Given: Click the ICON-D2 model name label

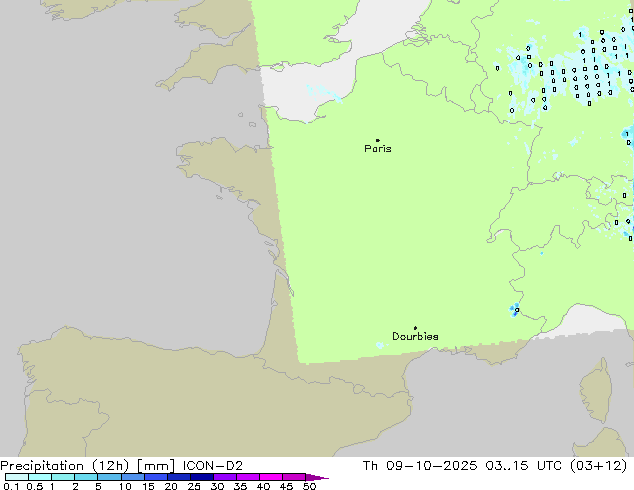Looking at the screenshot, I should pyautogui.click(x=213, y=466).
